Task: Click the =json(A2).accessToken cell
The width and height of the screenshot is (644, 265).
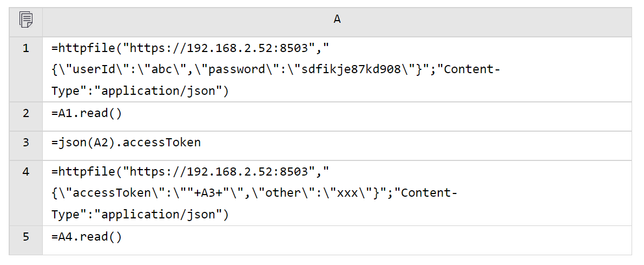Action: pos(126,143)
